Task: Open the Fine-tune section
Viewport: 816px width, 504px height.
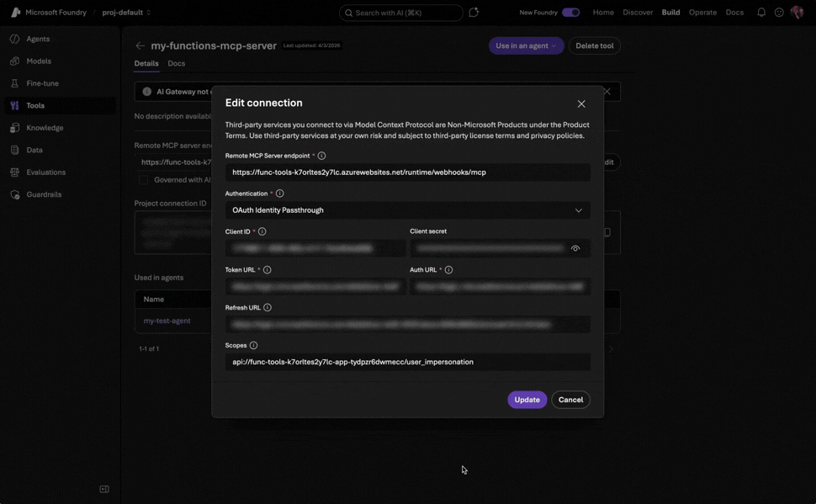Action: tap(36, 82)
